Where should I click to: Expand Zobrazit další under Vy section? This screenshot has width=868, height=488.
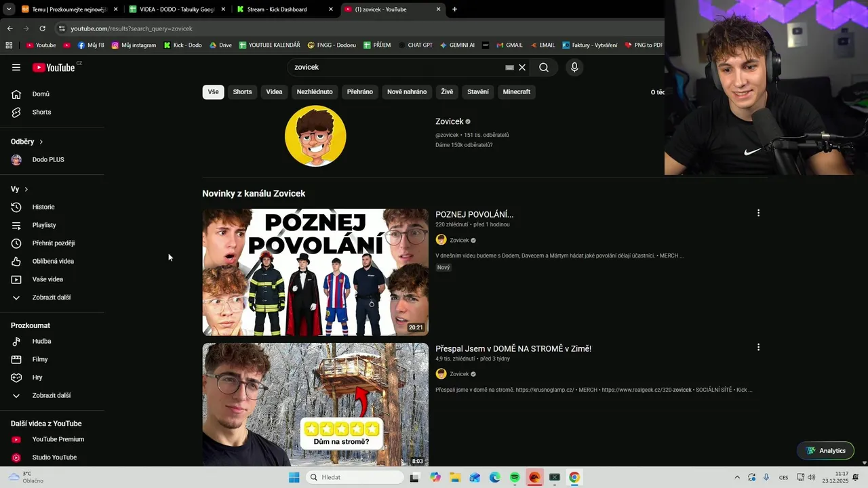(x=52, y=298)
